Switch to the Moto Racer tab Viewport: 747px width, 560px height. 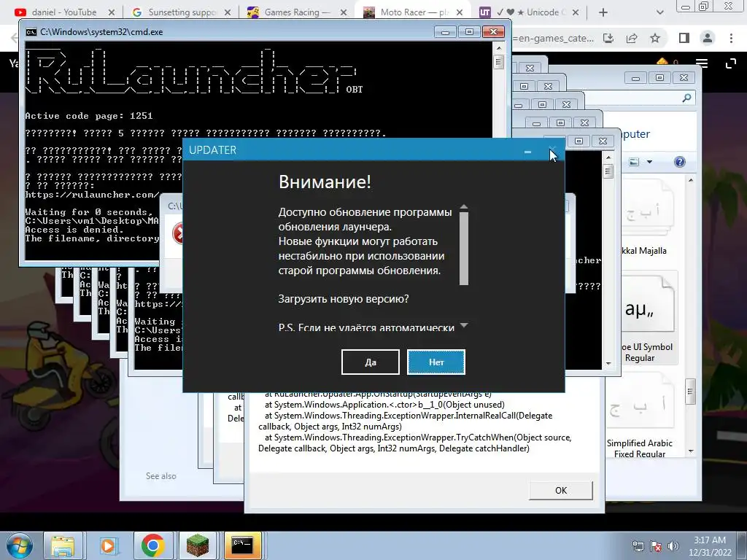[x=413, y=12]
